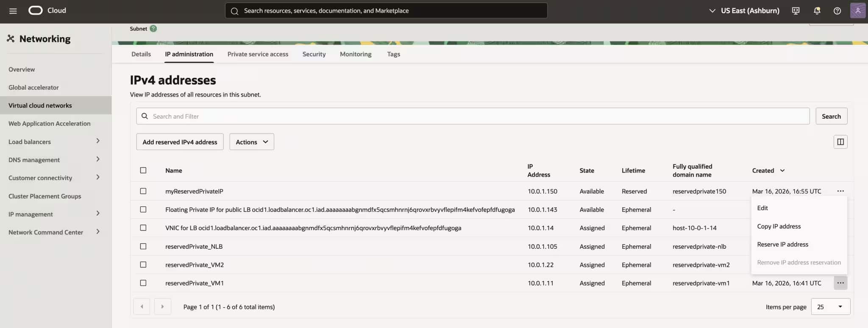The image size is (868, 328).
Task: Switch to the Security tab
Action: 314,54
